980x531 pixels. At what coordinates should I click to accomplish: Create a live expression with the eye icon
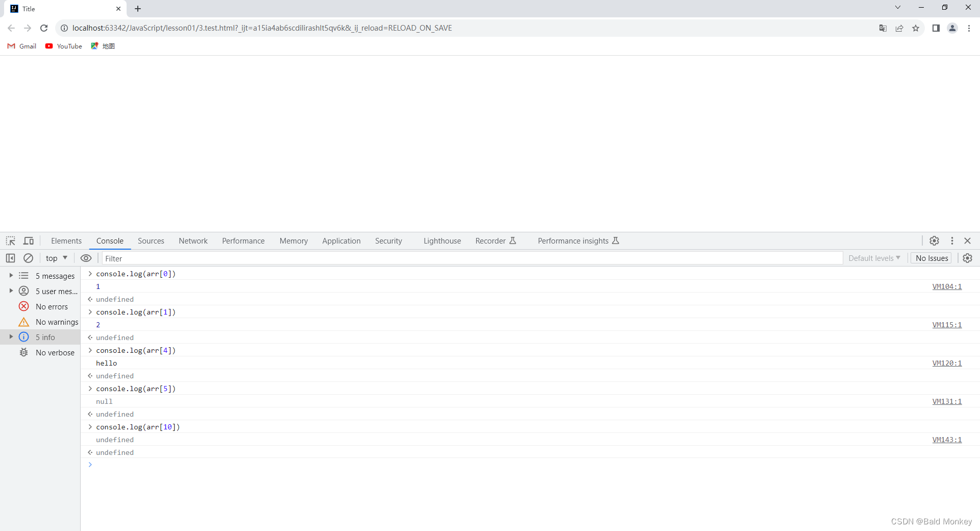(86, 258)
